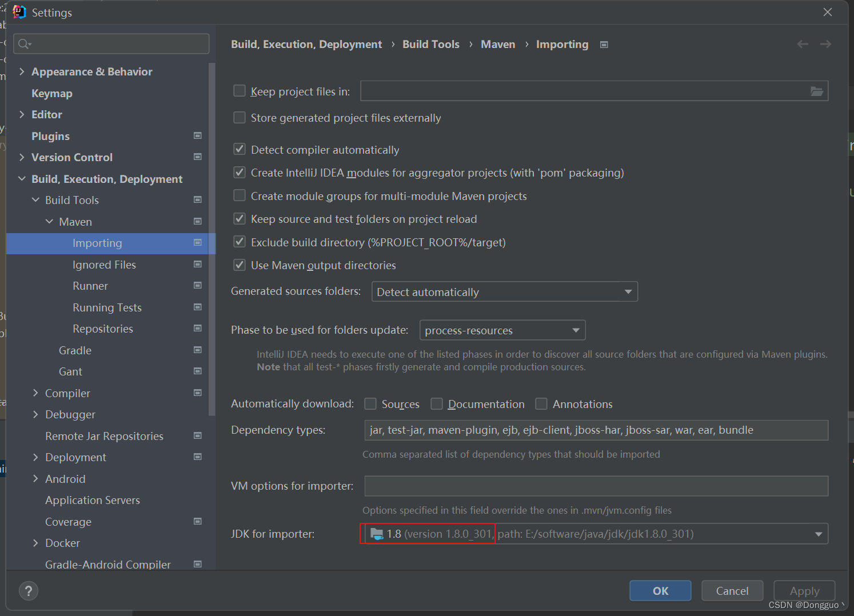Click the project-level icon beside Ignored Files
The height and width of the screenshot is (616, 854).
(x=198, y=264)
